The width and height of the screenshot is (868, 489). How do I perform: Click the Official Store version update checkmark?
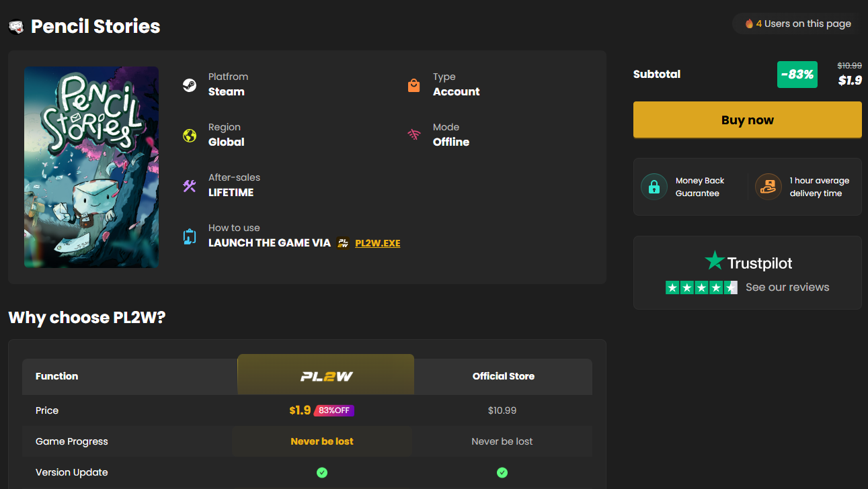click(x=502, y=472)
